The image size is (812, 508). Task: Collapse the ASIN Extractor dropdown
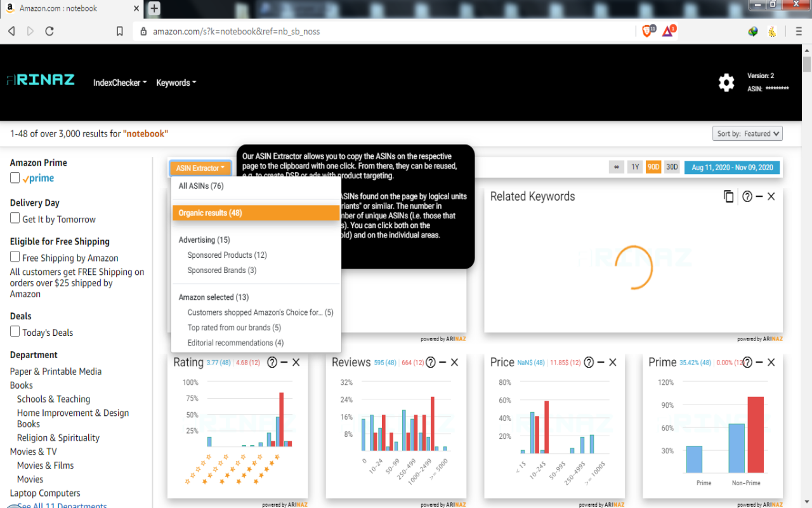(200, 168)
